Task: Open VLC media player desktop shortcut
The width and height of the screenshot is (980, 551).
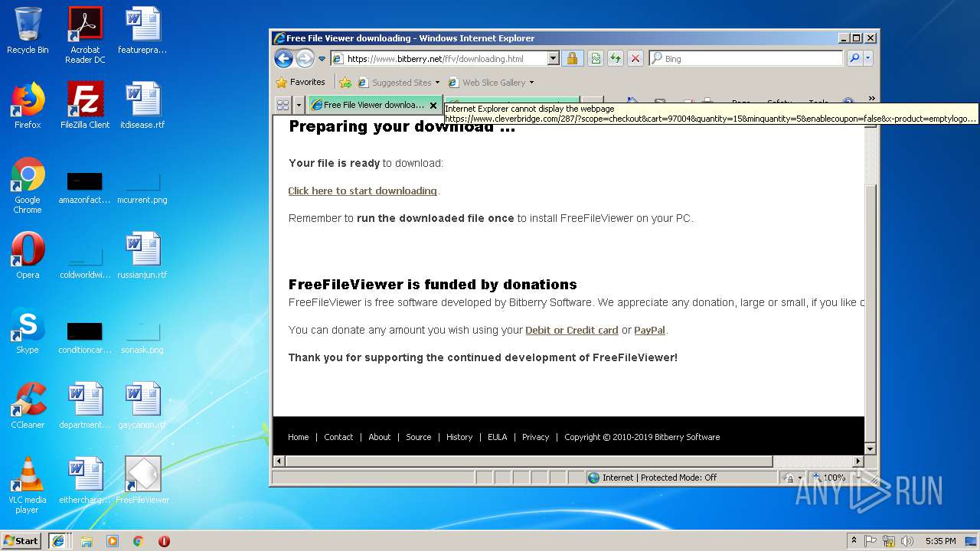Action: [28, 485]
